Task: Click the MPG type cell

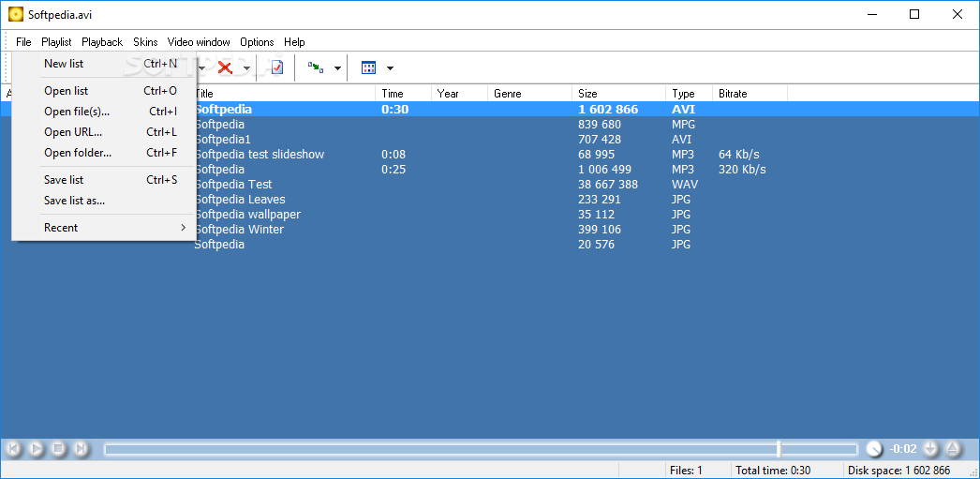Action: tap(684, 125)
